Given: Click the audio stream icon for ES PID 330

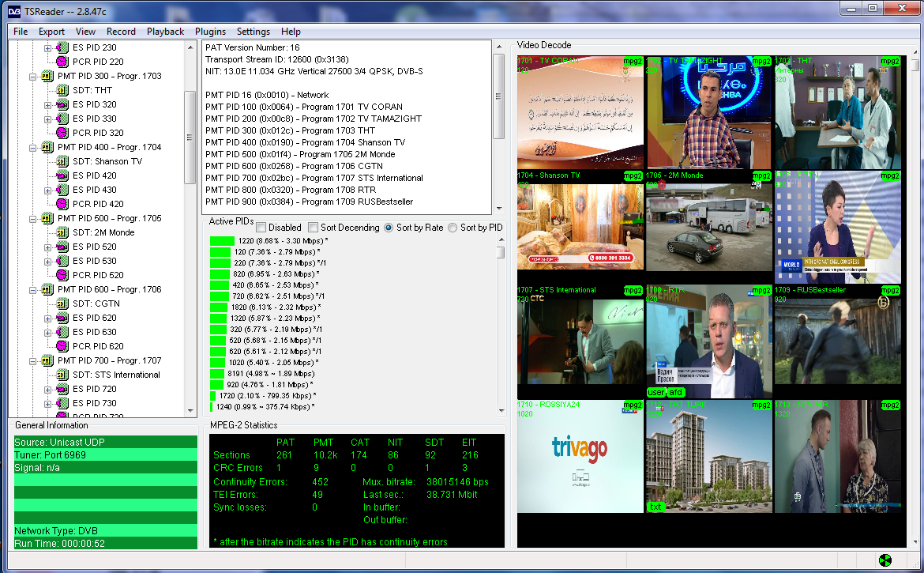Looking at the screenshot, I should point(62,119).
